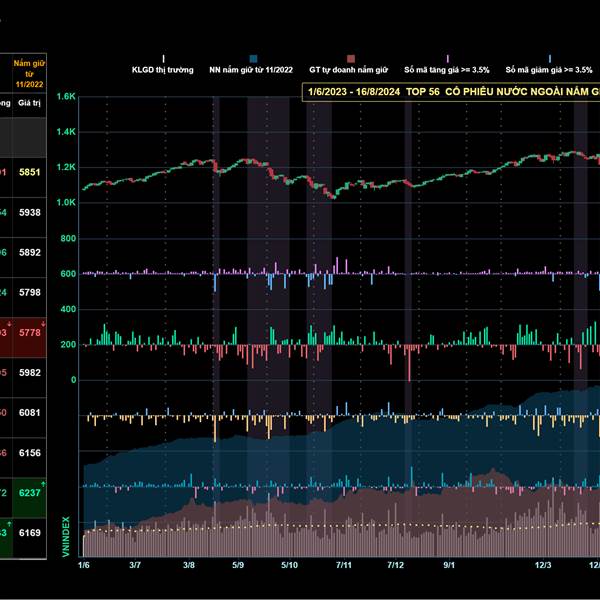Select the red highlighted cell 5778
The image size is (600, 600).
[x=28, y=333]
